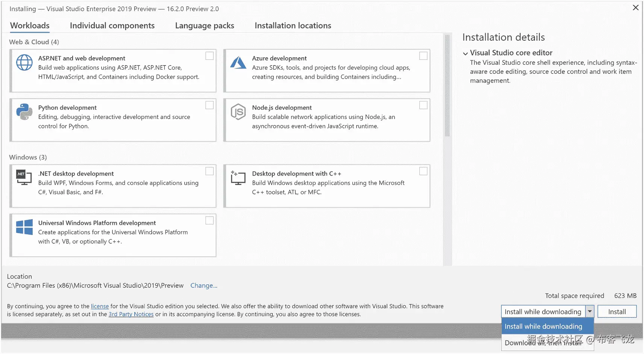This screenshot has height=354, width=644.
Task: Tick the Desktop development with C++ checkbox
Action: [x=423, y=171]
